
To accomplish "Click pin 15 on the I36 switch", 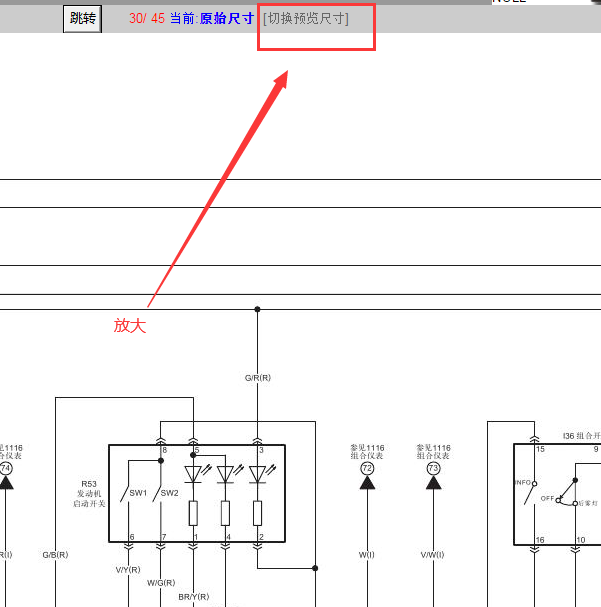I will click(540, 449).
